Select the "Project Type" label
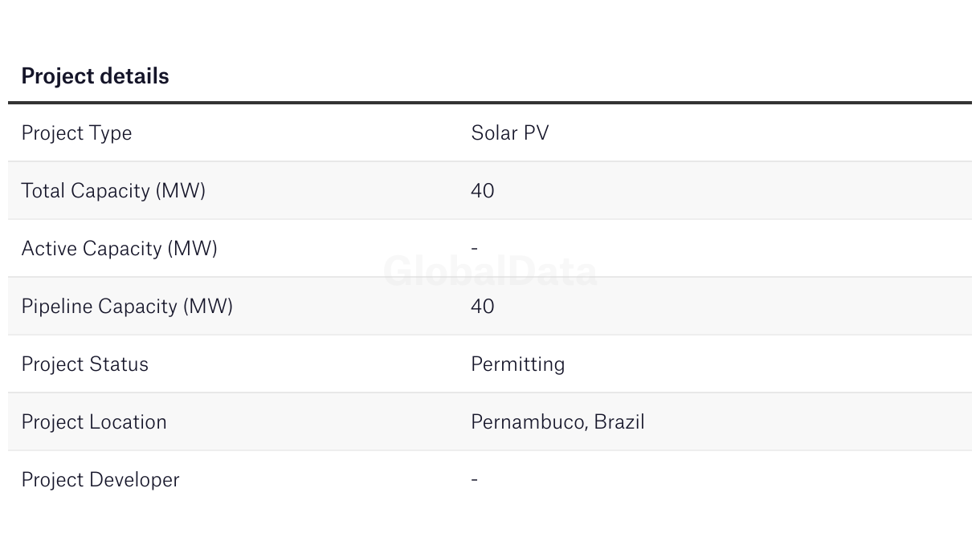 (76, 133)
